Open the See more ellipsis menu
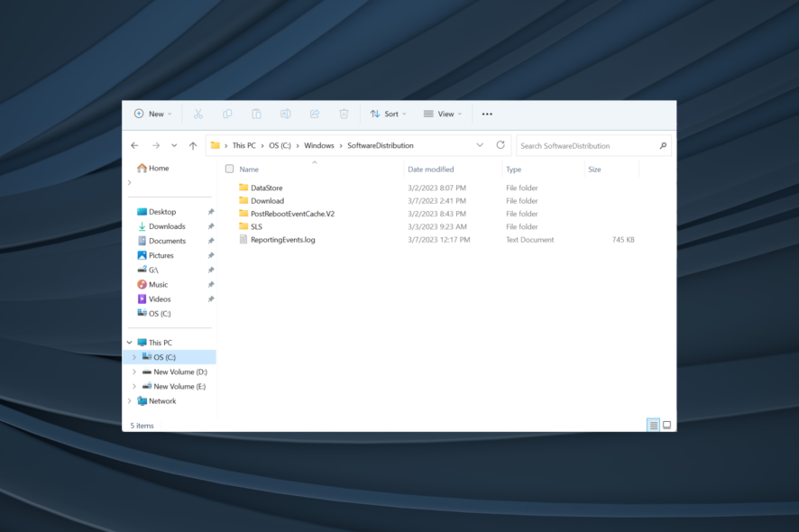The height and width of the screenshot is (532, 799). click(x=487, y=115)
